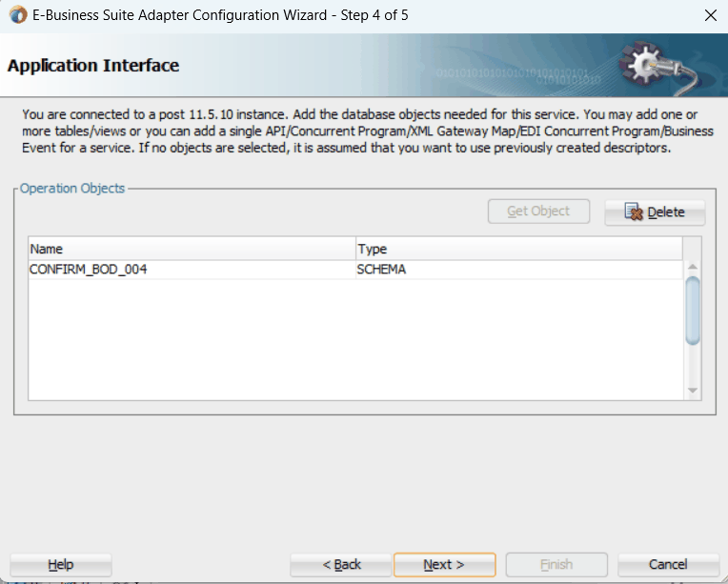Select the SCHEMA type cell
This screenshot has height=584, width=728.
pyautogui.click(x=518, y=270)
